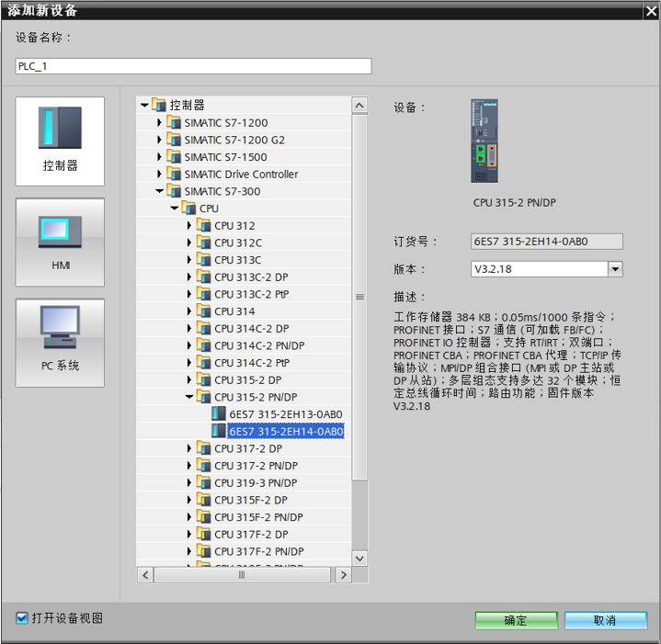The height and width of the screenshot is (644, 661).
Task: Expand the CPU 314C-2 DP node
Action: (x=189, y=329)
